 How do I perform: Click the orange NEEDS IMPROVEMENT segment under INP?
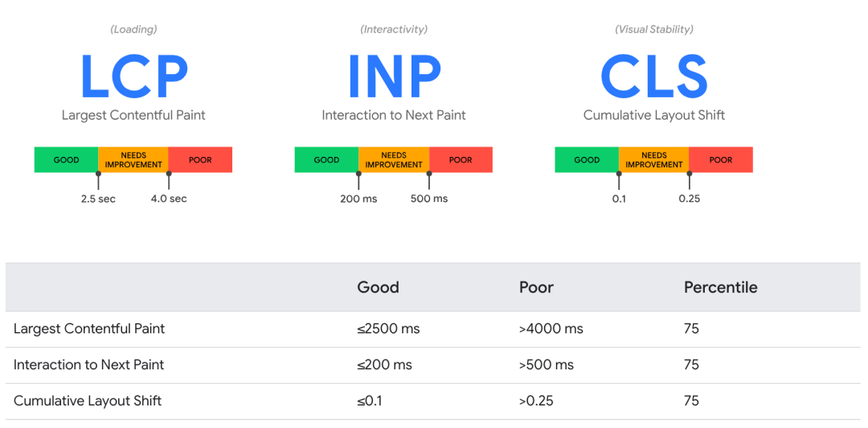394,160
